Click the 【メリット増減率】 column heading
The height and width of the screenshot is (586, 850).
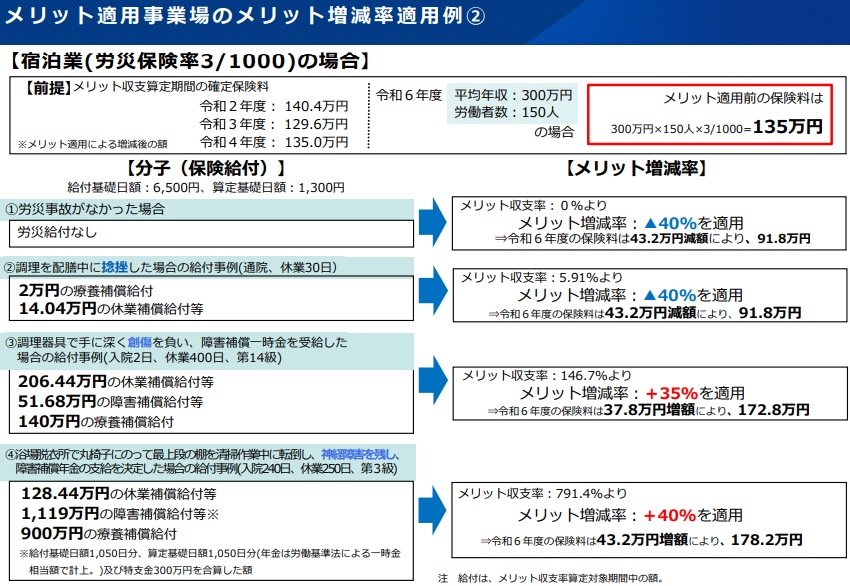coord(636,168)
